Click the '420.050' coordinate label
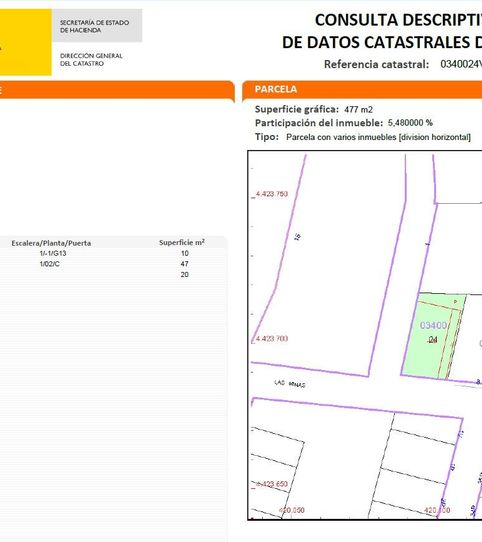482x542 pixels. tap(291, 510)
